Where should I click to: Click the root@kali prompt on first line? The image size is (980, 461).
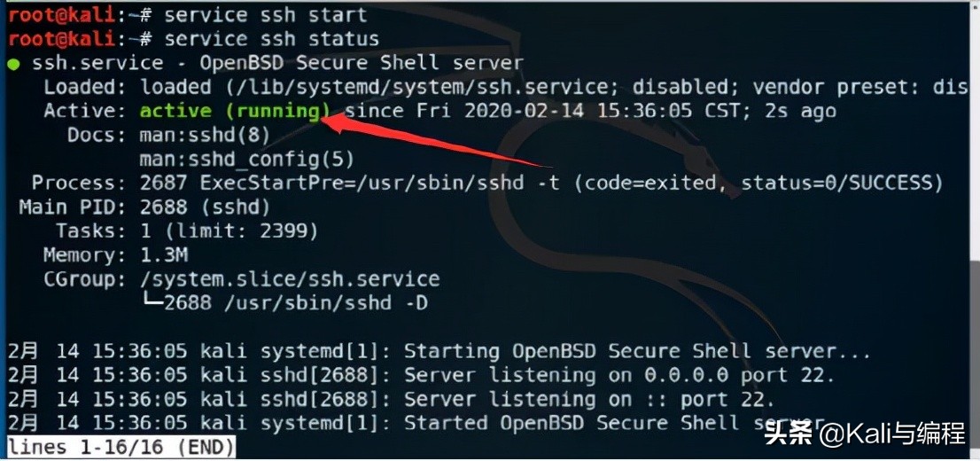(x=62, y=14)
